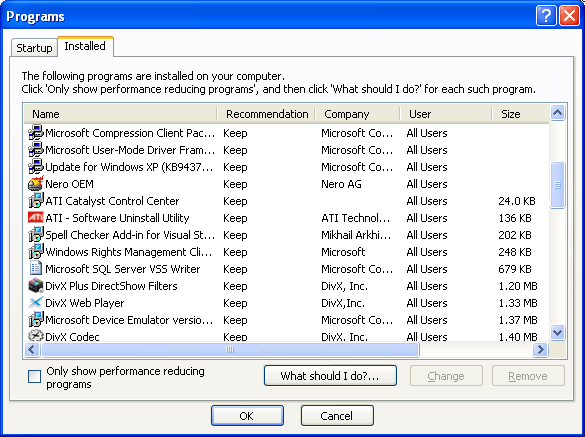Screen dimensions: 585x437
Task: Select ATI - Software Uninstall Utility name
Action: (x=117, y=218)
